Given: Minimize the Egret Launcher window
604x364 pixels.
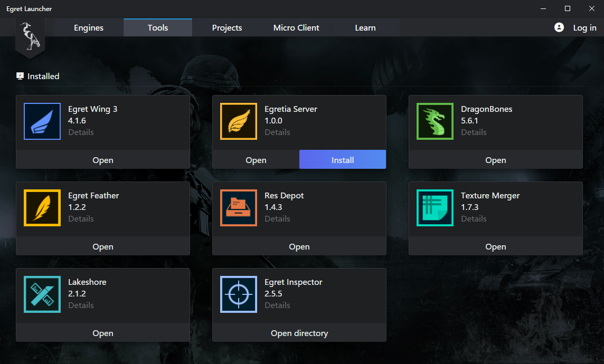Looking at the screenshot, I should pyautogui.click(x=543, y=8).
